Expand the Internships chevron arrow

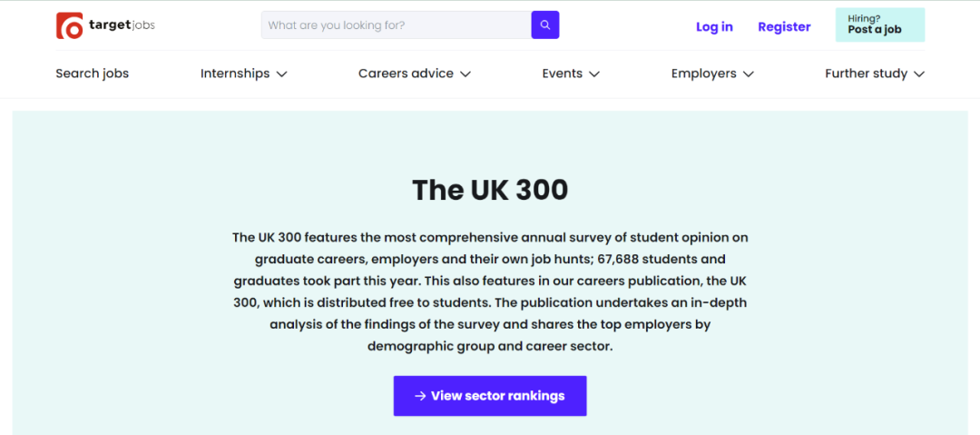point(282,74)
